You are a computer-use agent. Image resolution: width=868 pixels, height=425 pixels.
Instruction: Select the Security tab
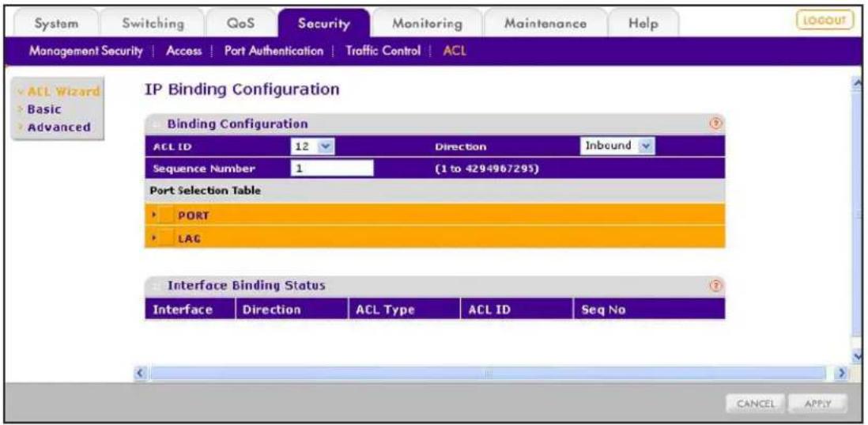[x=324, y=23]
